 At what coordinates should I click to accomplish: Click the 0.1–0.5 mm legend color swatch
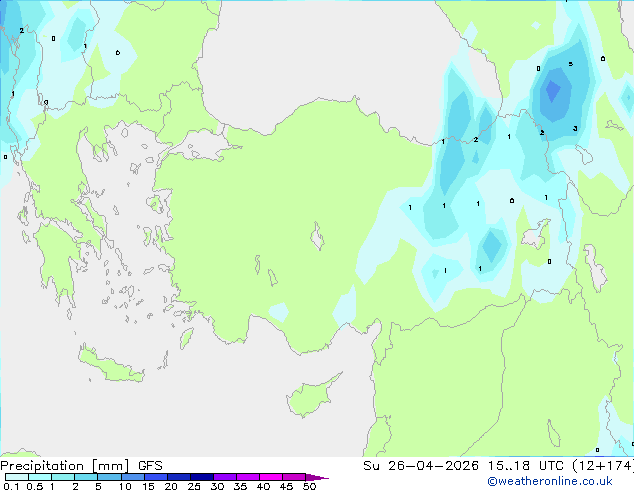(17, 477)
